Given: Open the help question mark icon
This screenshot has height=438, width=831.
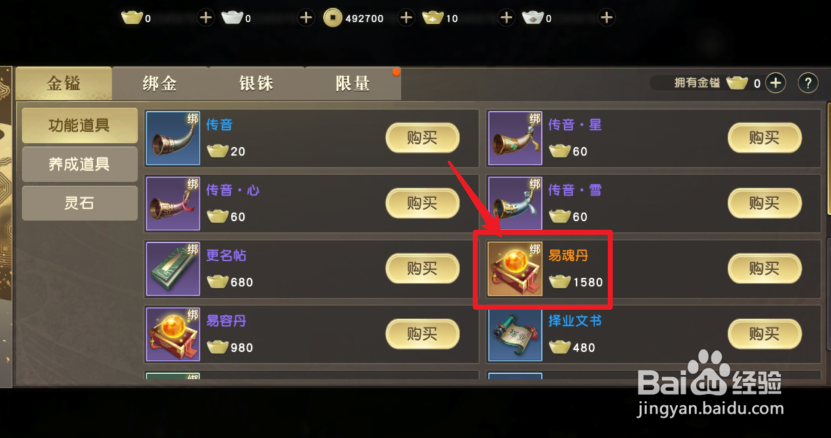Looking at the screenshot, I should click(x=808, y=83).
